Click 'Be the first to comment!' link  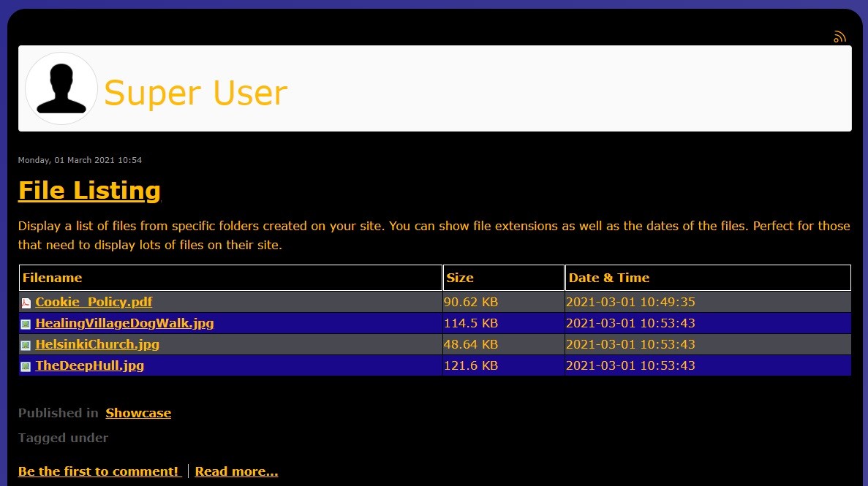(x=99, y=471)
